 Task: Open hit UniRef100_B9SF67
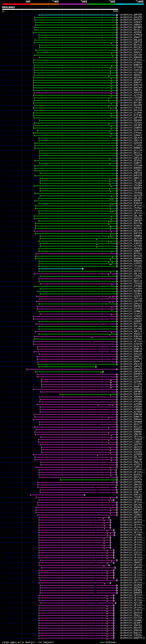[x=131, y=20]
